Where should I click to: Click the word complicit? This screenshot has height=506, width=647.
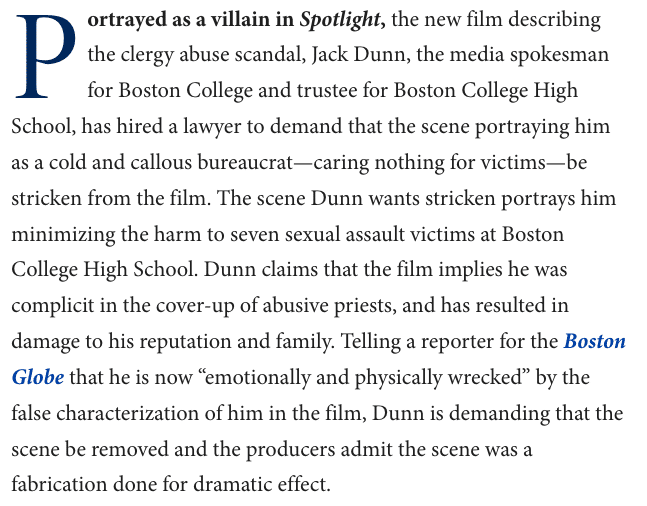53,306
